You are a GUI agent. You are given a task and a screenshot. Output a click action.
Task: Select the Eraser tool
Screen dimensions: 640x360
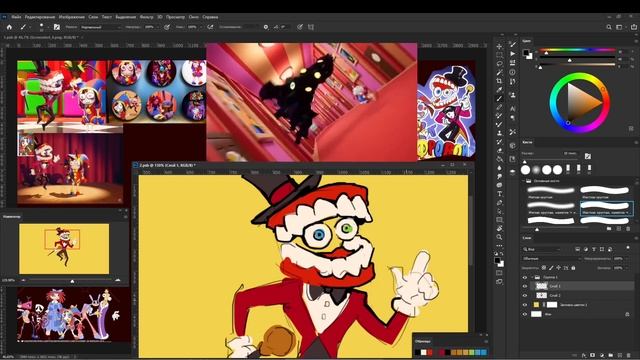[499, 151]
